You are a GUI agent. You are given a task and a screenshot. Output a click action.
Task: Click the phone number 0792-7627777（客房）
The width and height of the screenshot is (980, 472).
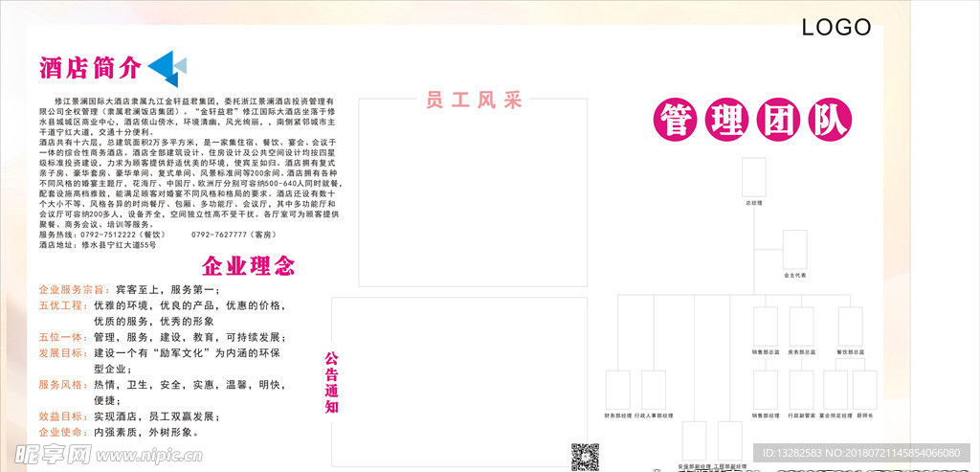[234, 235]
